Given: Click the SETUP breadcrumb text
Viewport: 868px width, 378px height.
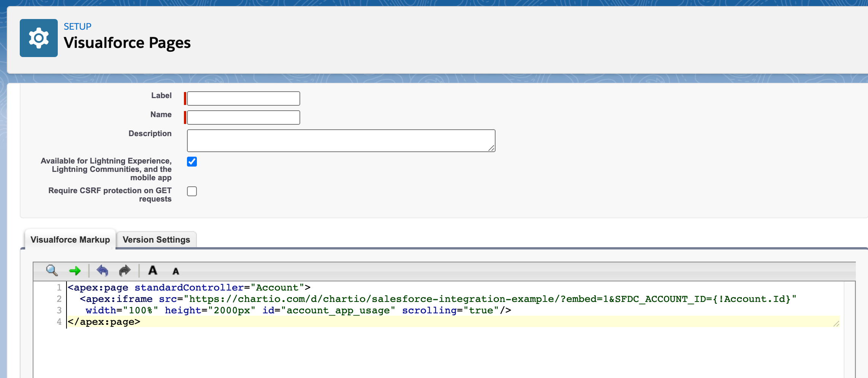Looking at the screenshot, I should [x=78, y=27].
